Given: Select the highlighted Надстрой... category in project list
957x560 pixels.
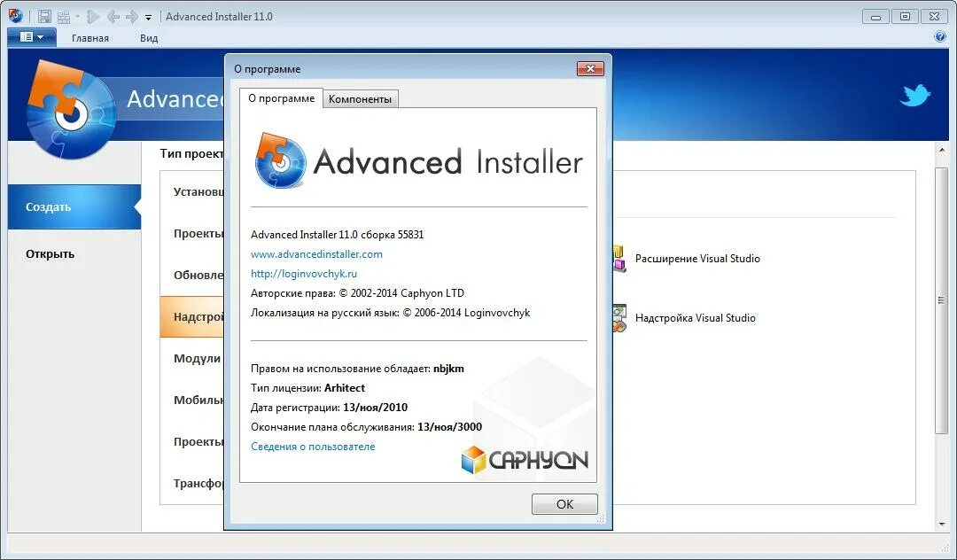Looking at the screenshot, I should [192, 316].
